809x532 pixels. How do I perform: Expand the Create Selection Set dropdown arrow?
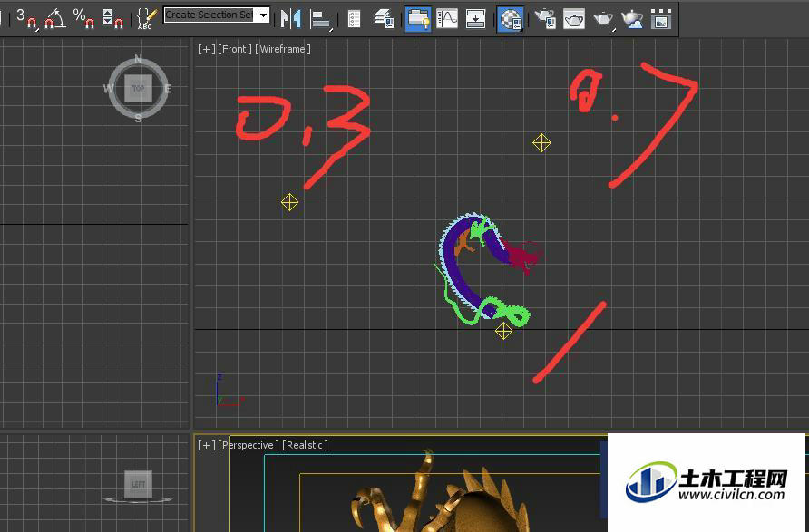click(264, 15)
